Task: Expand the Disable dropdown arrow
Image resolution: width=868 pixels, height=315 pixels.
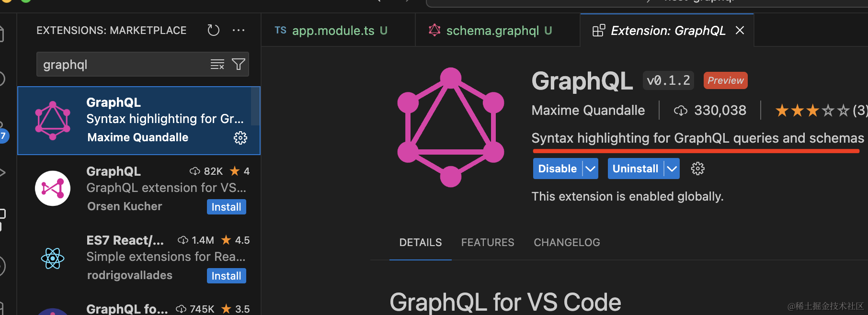Action: pos(591,169)
